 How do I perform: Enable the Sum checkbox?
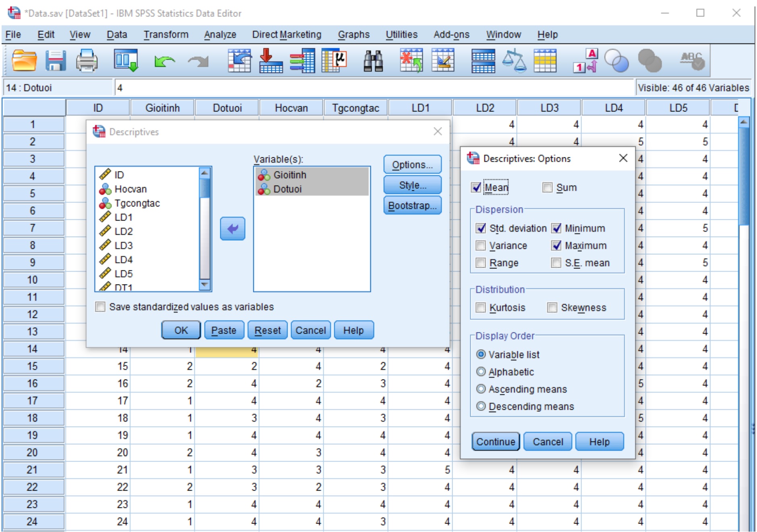(547, 188)
